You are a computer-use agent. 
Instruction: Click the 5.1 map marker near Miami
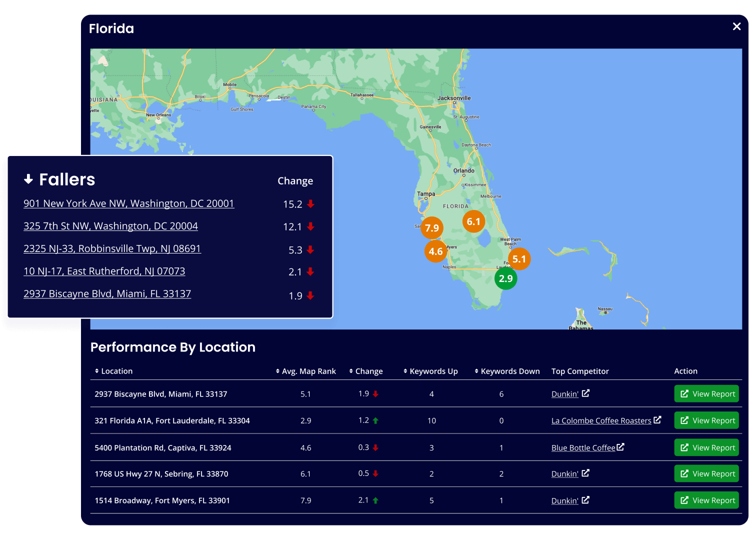pyautogui.click(x=519, y=259)
